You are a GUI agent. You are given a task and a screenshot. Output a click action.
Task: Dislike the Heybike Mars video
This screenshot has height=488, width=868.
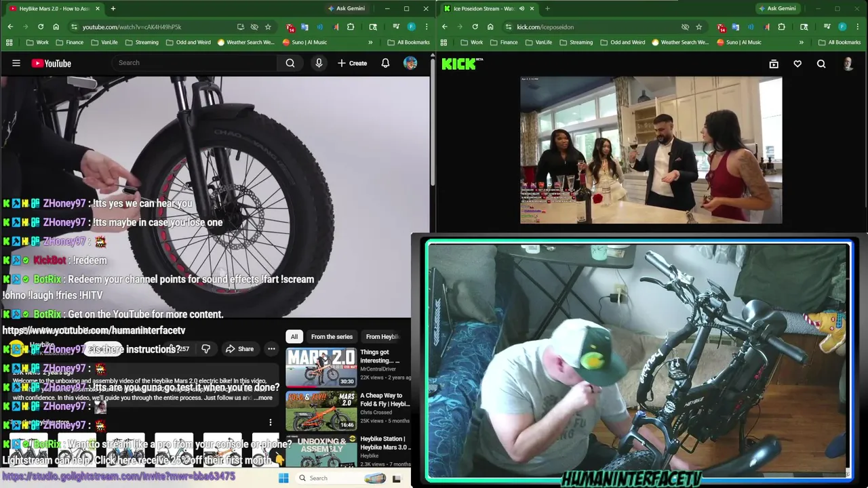pyautogui.click(x=205, y=349)
